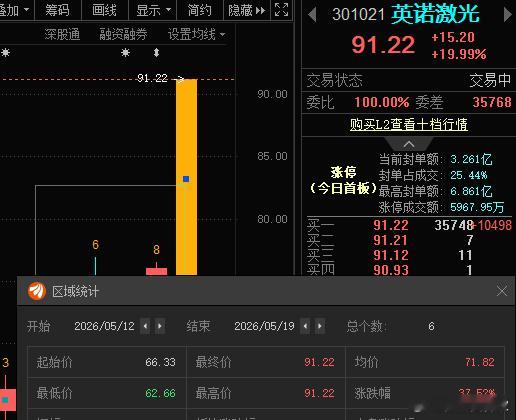516x420 pixels.
Task: Click the chart price label 91.22 with arrow
Action: click(160, 78)
